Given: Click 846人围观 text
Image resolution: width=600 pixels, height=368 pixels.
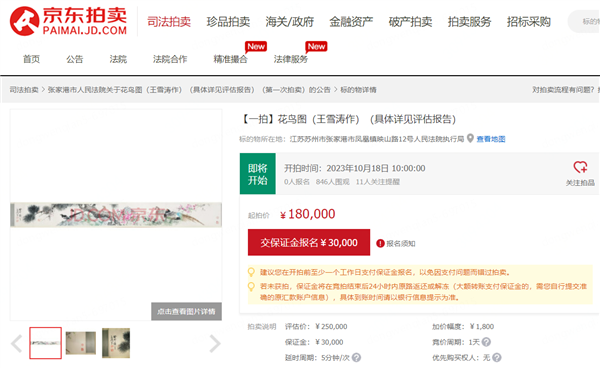Looking at the screenshot, I should 333,182.
